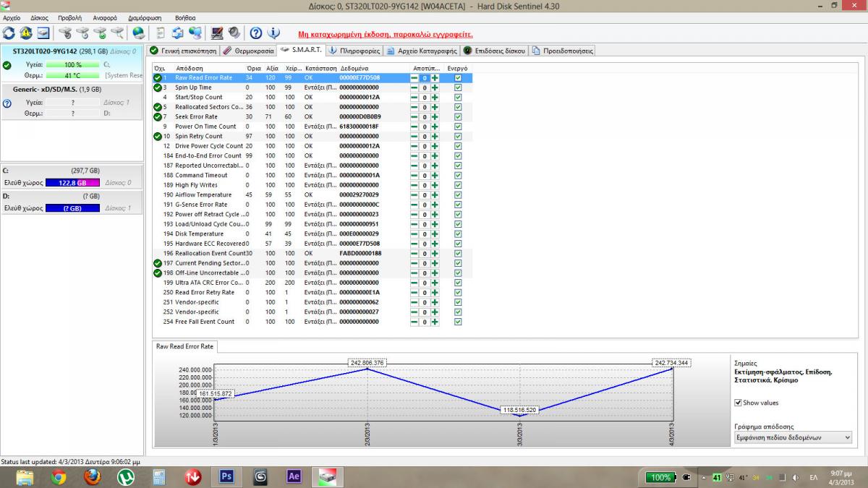Screen dimensions: 868x488
Task: Click the disk test icon with green checkmark
Action: 100,33
